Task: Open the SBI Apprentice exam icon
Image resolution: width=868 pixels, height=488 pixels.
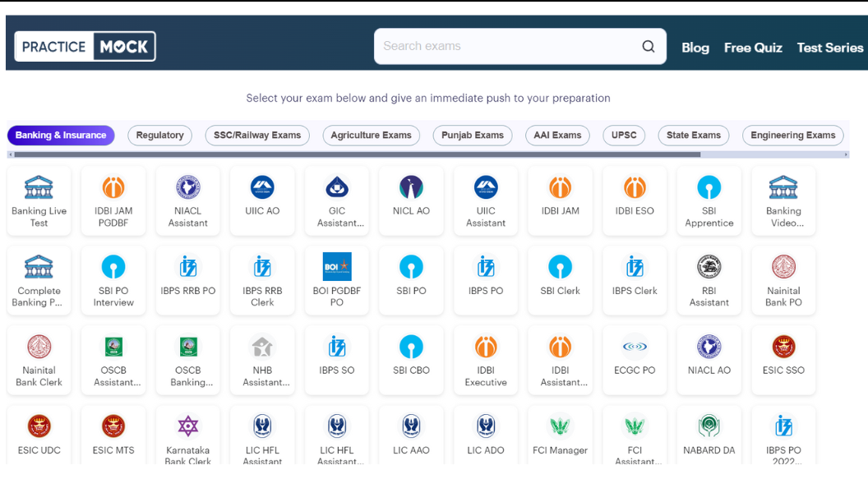Action: pos(709,187)
